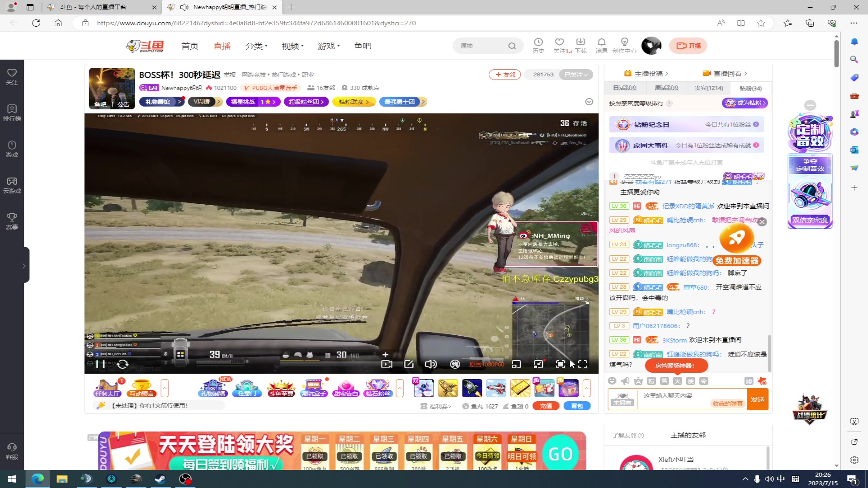This screenshot has height=488, width=868.
Task: Open the danmaku edit pencil icon
Action: (x=409, y=364)
